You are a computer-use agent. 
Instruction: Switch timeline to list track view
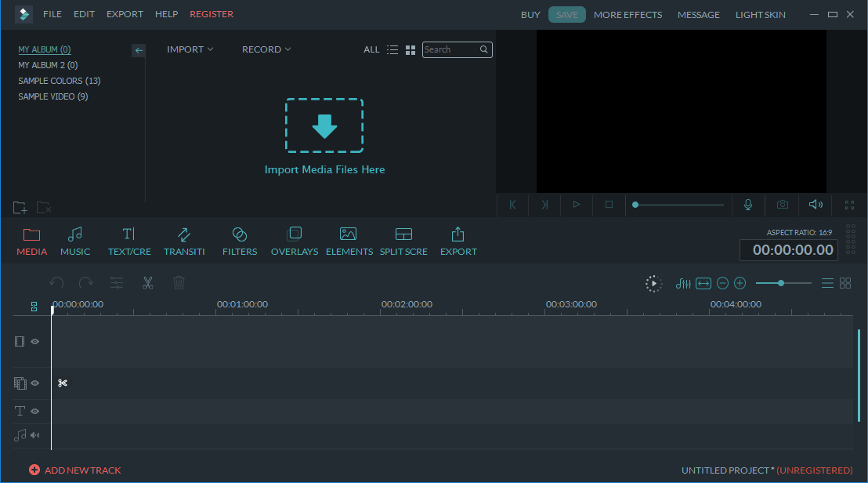827,284
